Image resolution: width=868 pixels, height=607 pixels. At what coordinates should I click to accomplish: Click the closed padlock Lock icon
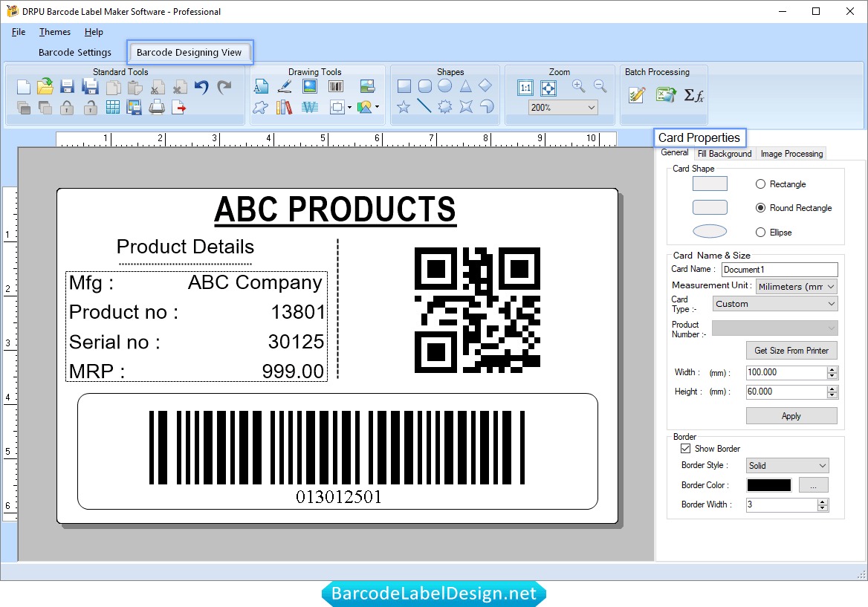pos(67,107)
